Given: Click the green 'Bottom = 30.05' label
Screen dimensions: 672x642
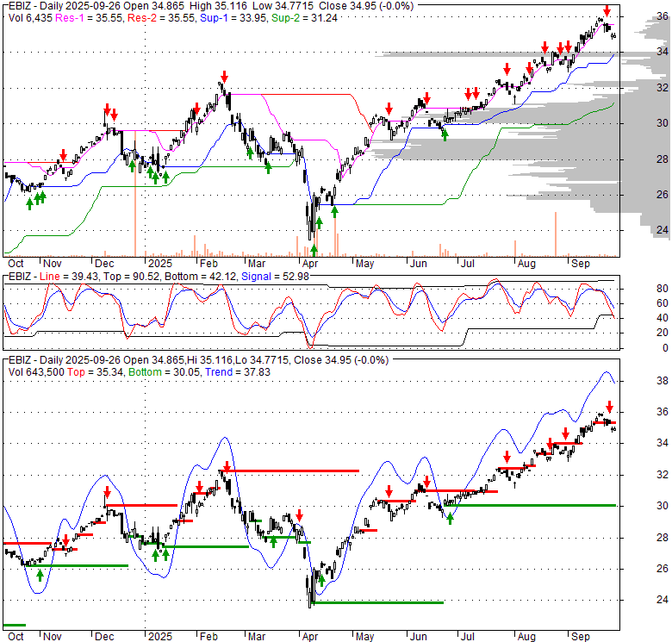Looking at the screenshot, I should pos(165,372).
